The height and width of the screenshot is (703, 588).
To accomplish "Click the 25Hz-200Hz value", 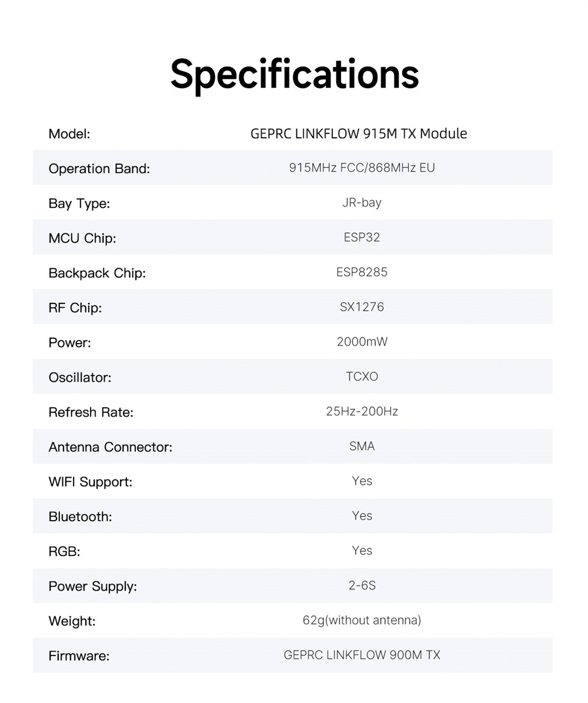I will tap(362, 411).
